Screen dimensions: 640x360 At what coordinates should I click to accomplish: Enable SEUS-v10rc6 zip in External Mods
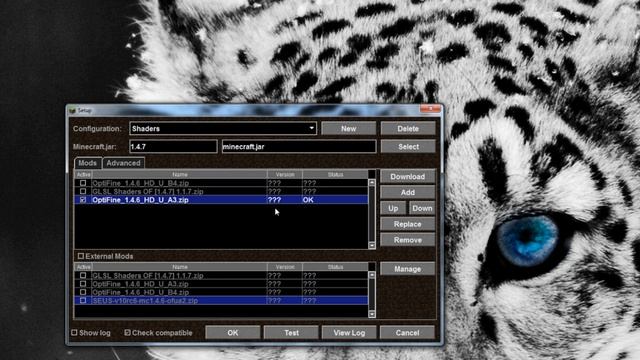point(83,300)
